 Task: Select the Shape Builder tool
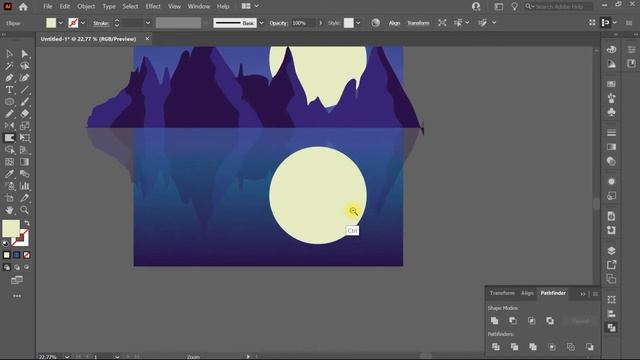(9, 150)
